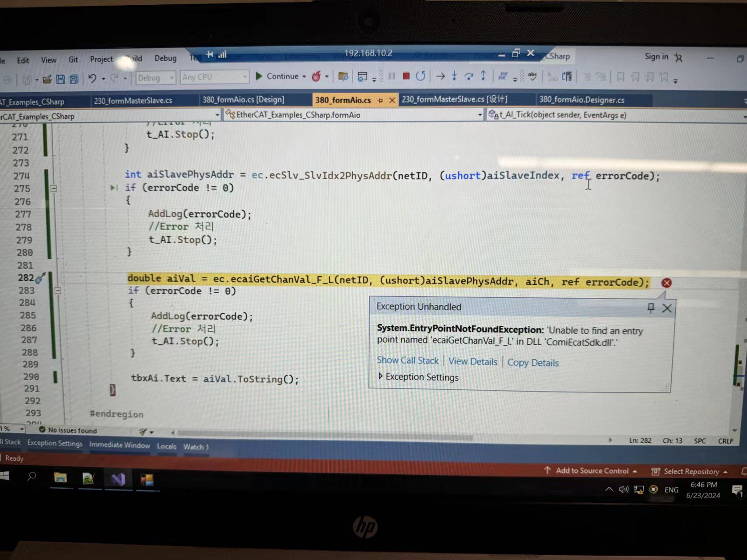Screen dimensions: 747x560
Task: Switch to 380_formAio.cs [Design] tab
Action: pos(243,100)
